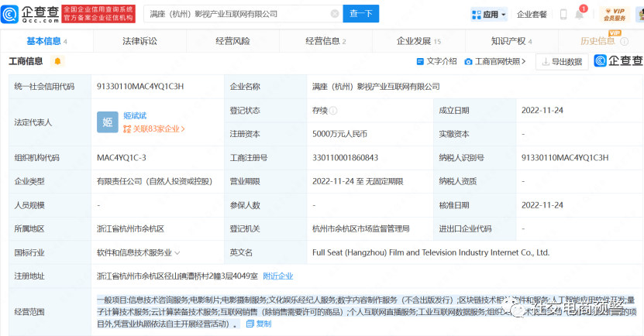Click the 杭州市余杭区市场监督管理局 registration authority

pos(360,229)
